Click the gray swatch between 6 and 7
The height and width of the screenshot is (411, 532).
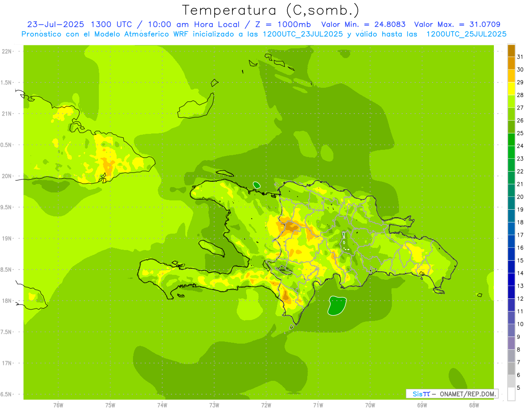[511, 368]
